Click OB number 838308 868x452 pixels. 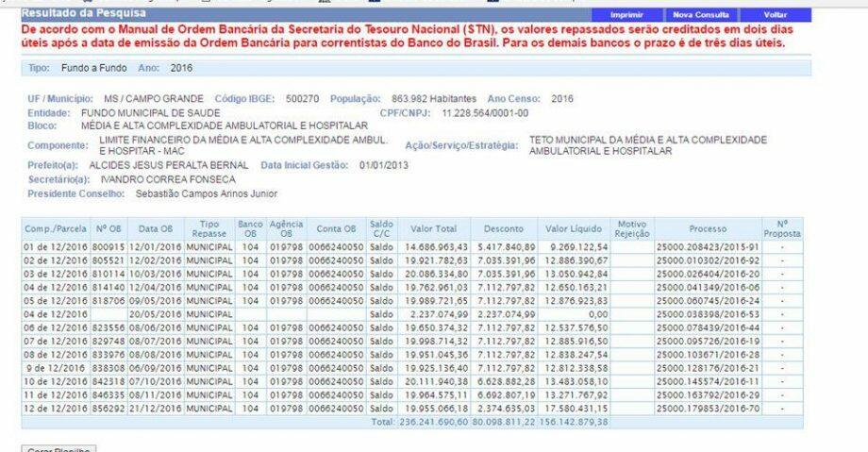point(108,368)
